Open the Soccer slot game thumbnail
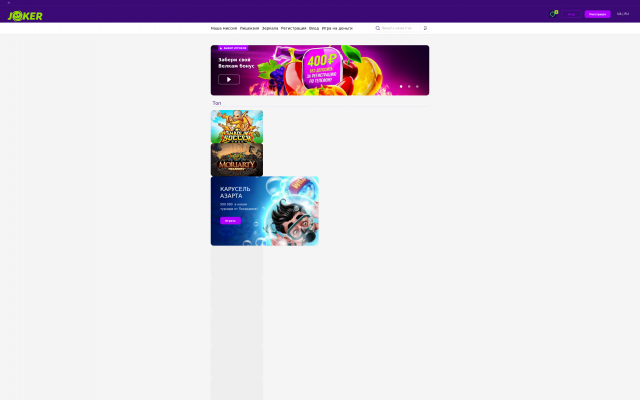This screenshot has width=640, height=400. click(237, 127)
